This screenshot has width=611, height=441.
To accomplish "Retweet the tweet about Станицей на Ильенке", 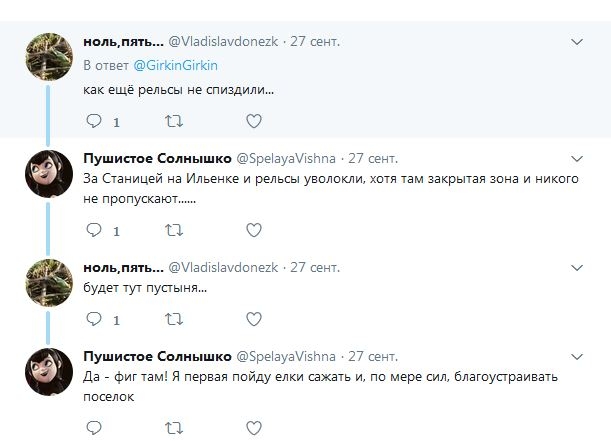I will [x=173, y=231].
